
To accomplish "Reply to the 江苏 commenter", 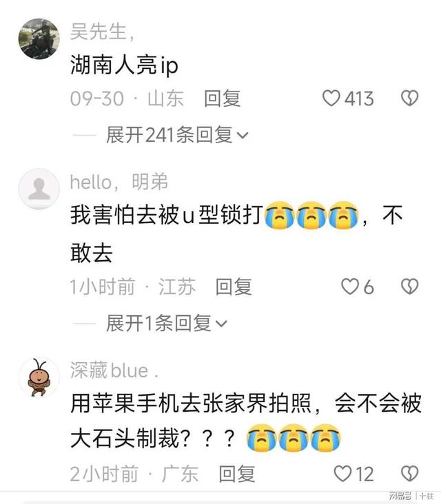I will tap(234, 286).
